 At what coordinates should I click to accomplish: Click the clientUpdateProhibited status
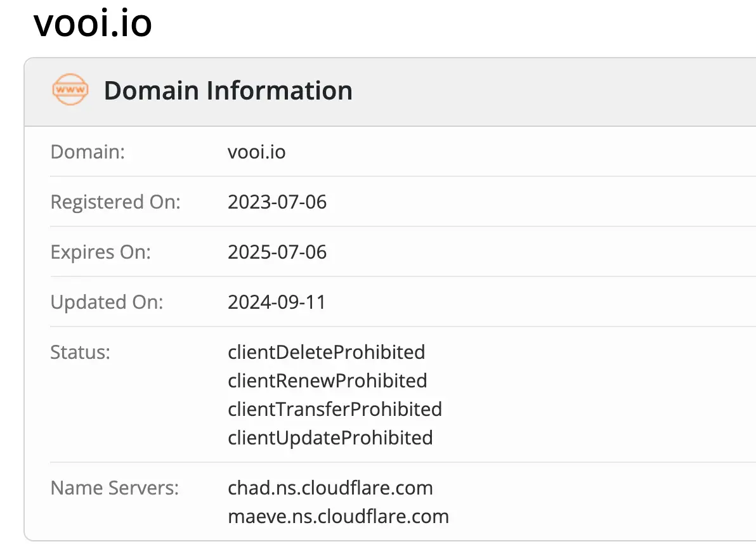tap(330, 437)
